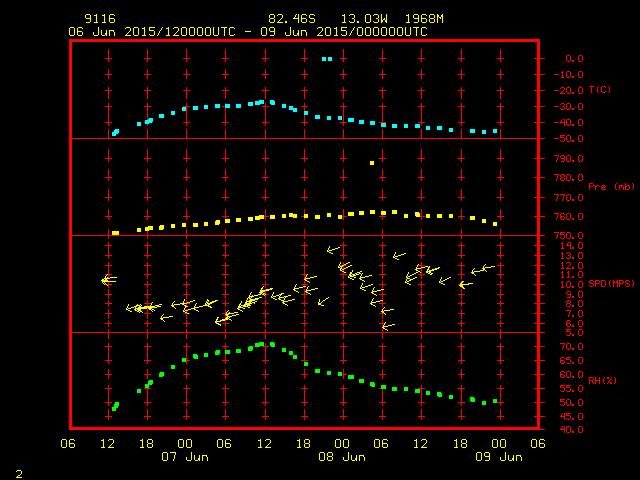Click the "12.0" wind speed scale label

pyautogui.click(x=571, y=266)
